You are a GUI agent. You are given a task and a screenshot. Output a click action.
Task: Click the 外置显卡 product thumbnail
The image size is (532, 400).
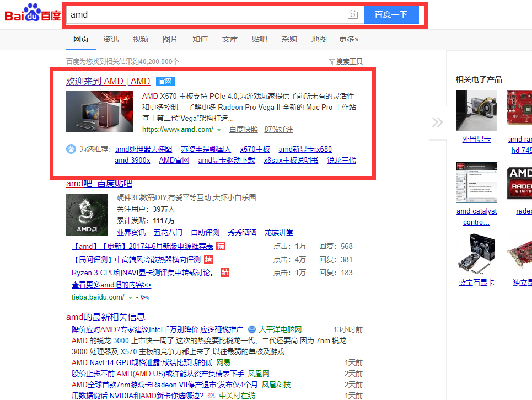(x=476, y=110)
